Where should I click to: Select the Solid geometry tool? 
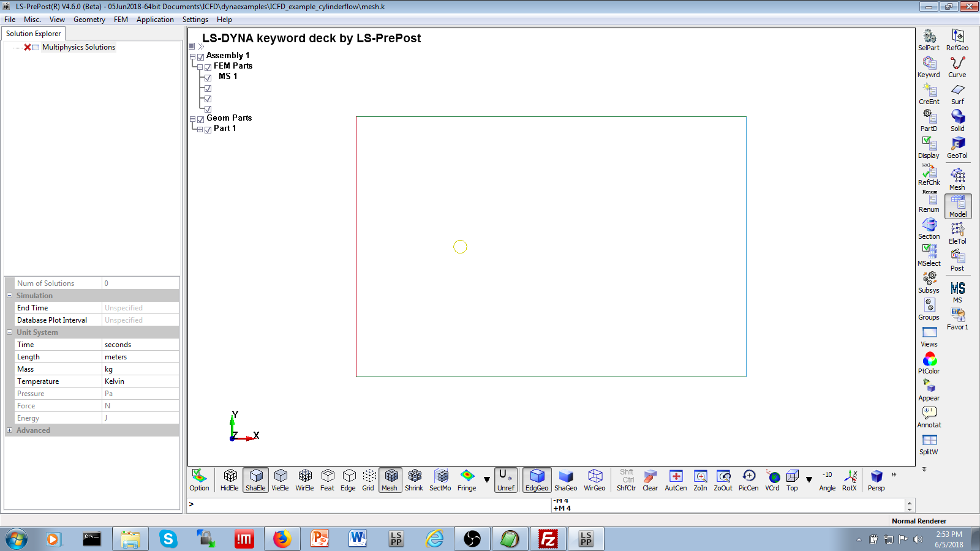click(x=957, y=121)
